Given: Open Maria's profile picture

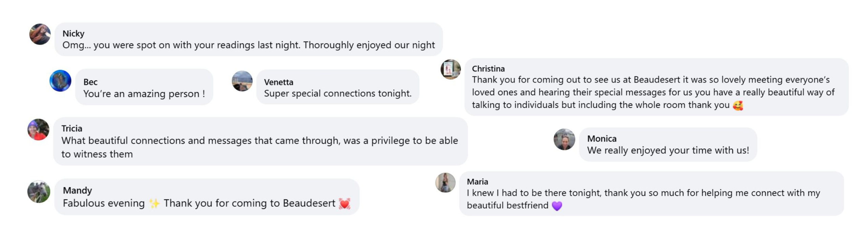Looking at the screenshot, I should click(x=445, y=183).
